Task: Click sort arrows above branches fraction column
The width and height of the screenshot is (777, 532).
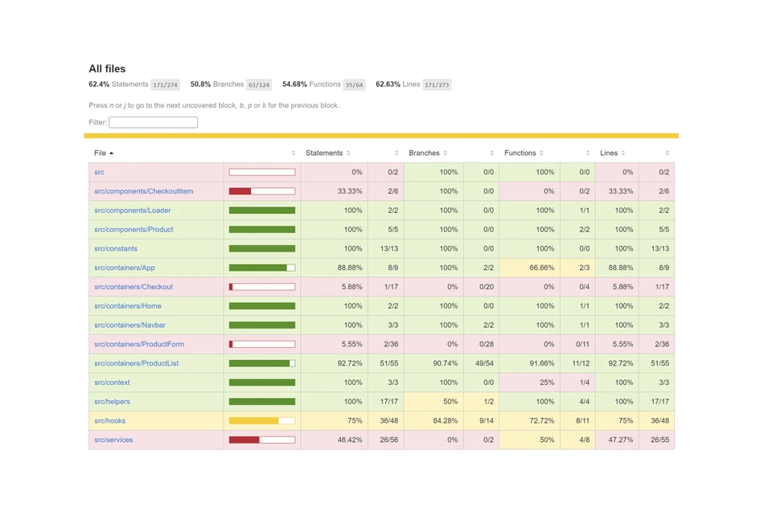Action: tap(492, 153)
